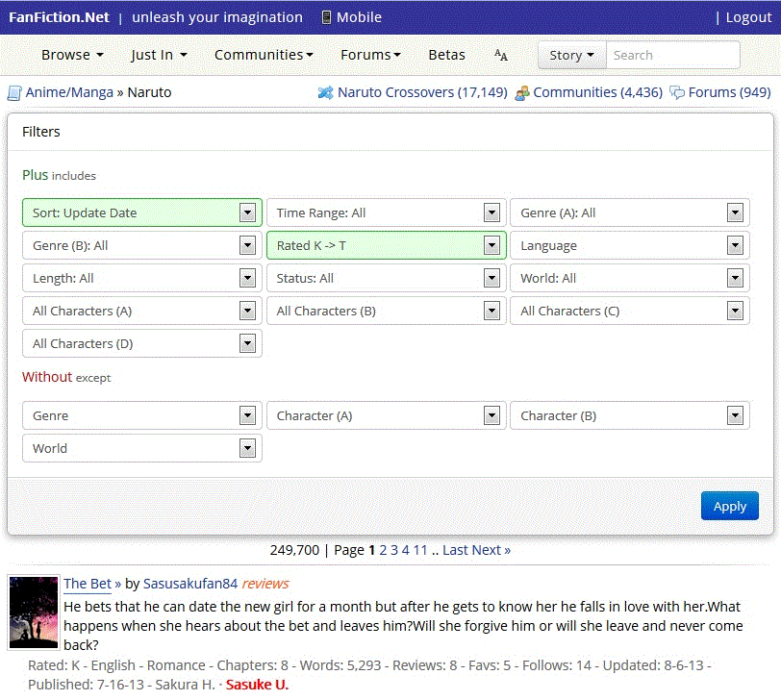The image size is (781, 700).
Task: Open author Sasusakufan84's profile
Action: tap(190, 584)
